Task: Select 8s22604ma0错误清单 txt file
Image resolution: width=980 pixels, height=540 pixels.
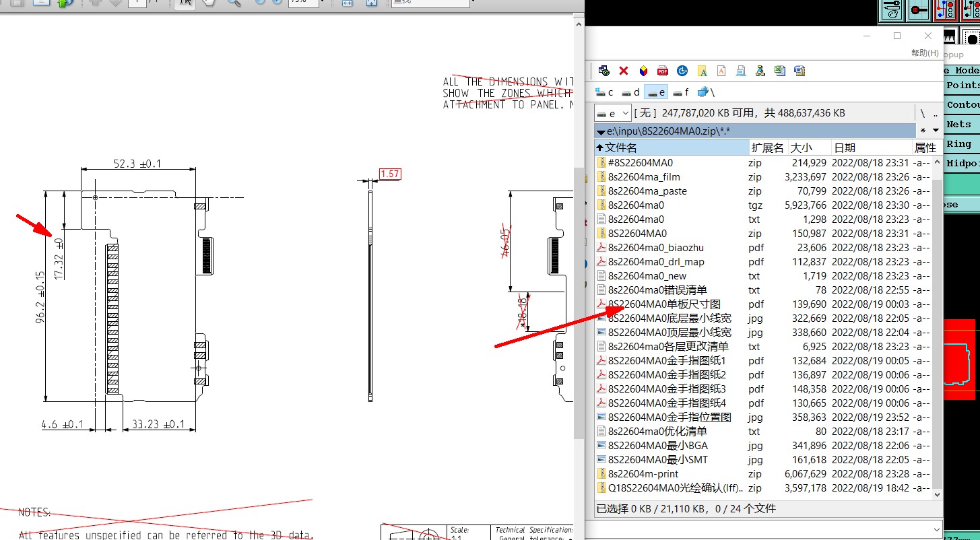Action: pos(764,290)
